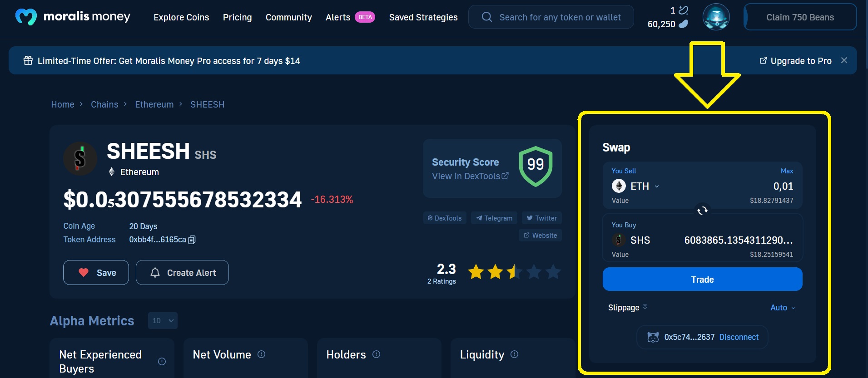
Task: Click the gift icon in promo banner
Action: click(x=28, y=60)
